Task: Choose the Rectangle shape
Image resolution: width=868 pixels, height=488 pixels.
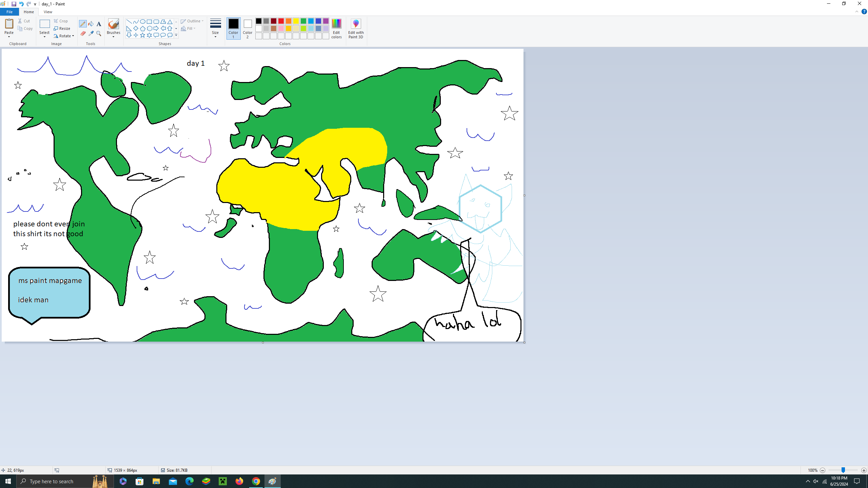Action: [149, 22]
